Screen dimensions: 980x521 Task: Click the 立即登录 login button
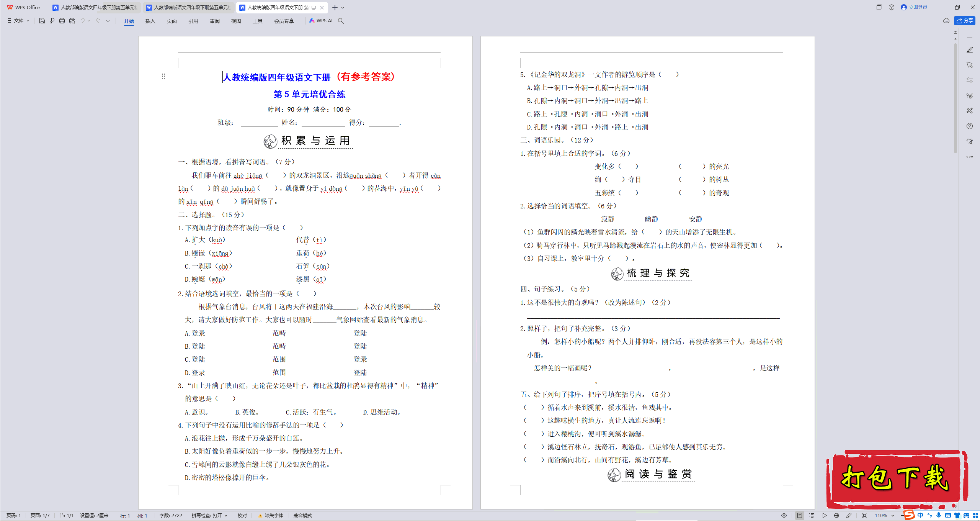click(x=914, y=7)
